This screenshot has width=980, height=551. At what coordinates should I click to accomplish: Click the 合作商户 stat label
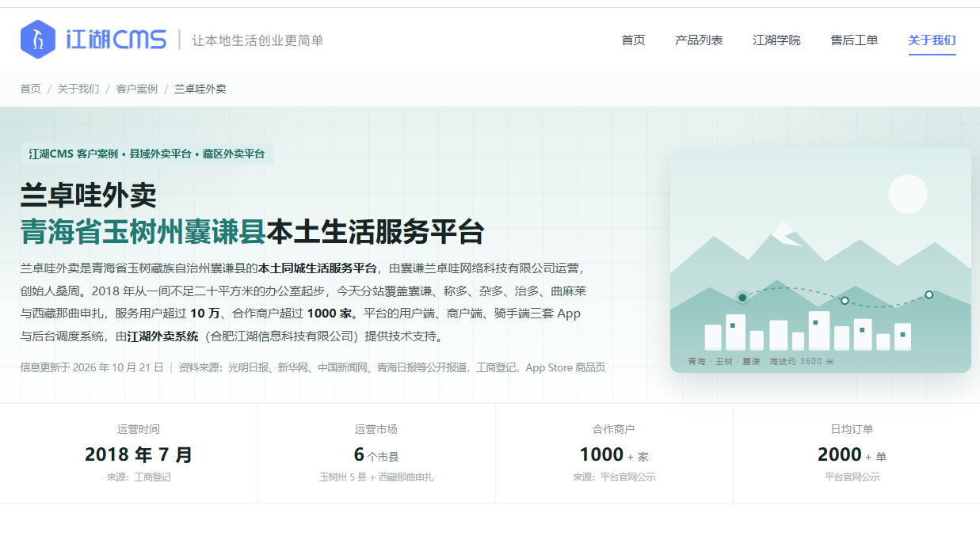(614, 429)
